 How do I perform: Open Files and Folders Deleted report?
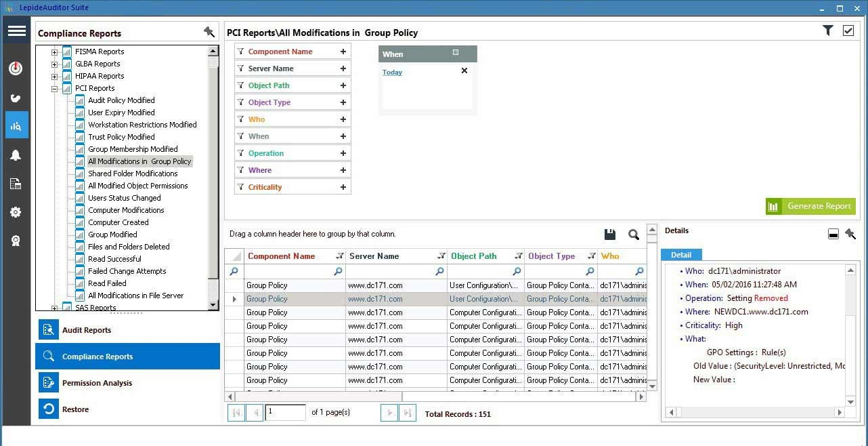click(x=129, y=247)
